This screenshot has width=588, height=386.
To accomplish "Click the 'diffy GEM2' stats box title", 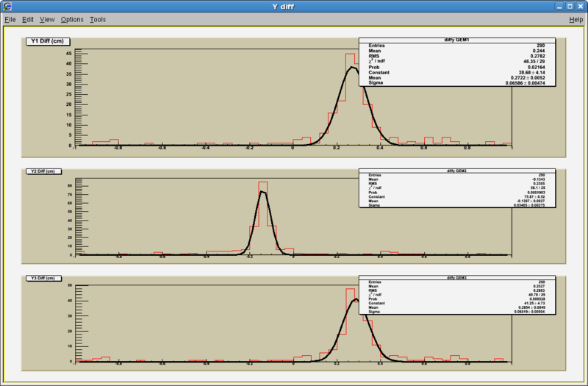I will pos(456,171).
